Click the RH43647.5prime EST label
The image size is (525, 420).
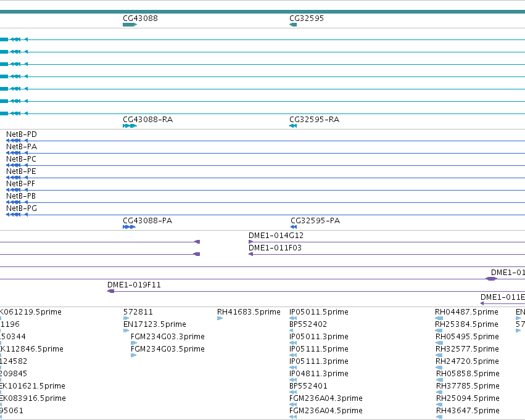pyautogui.click(x=468, y=411)
